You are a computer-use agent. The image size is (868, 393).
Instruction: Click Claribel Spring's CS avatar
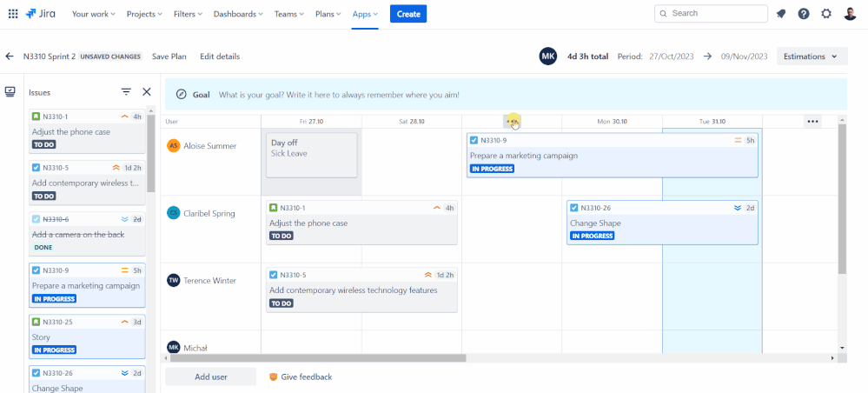[173, 213]
